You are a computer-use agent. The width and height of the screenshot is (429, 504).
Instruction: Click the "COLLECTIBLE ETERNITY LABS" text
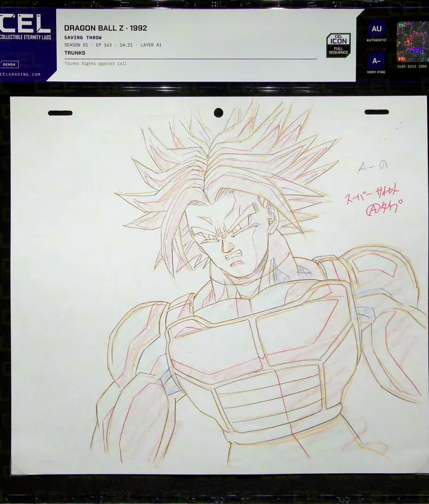[26, 37]
